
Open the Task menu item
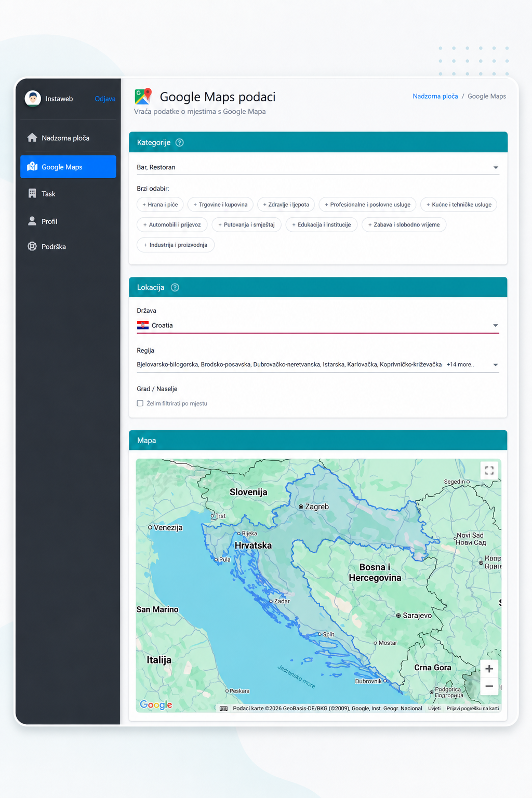click(x=68, y=194)
